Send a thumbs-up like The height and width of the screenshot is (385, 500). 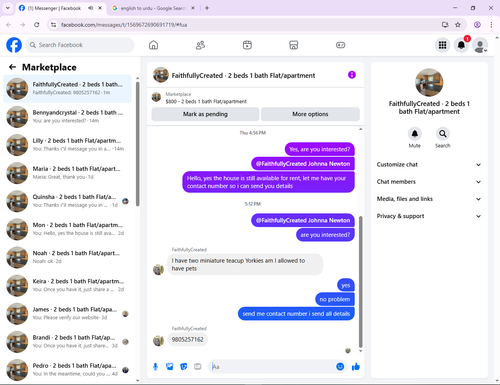[356, 367]
